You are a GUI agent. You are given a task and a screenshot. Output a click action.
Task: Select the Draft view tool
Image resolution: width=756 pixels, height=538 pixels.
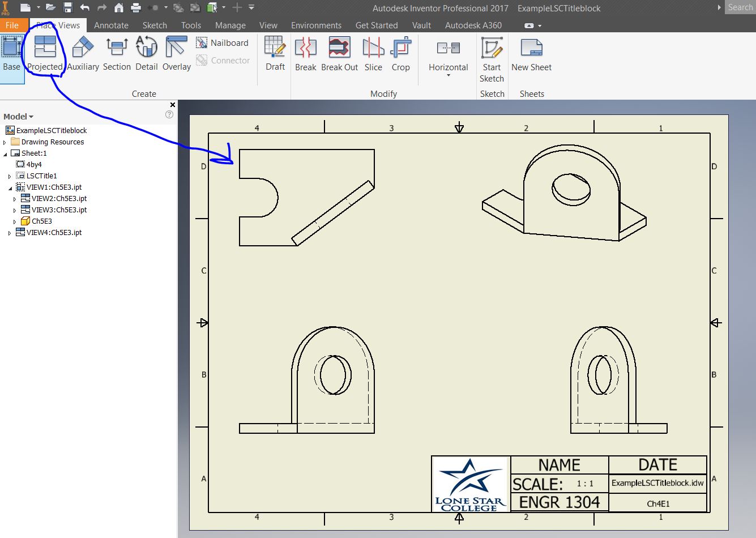[275, 54]
